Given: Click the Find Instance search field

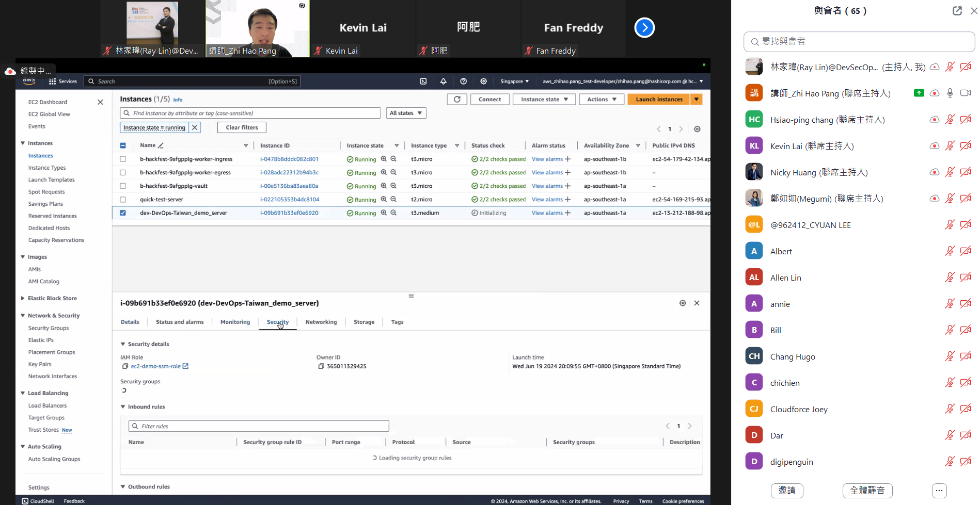Looking at the screenshot, I should pyautogui.click(x=250, y=113).
